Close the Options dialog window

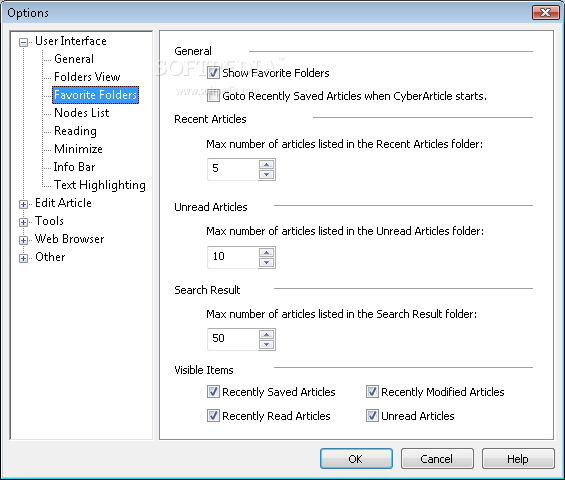coord(546,13)
